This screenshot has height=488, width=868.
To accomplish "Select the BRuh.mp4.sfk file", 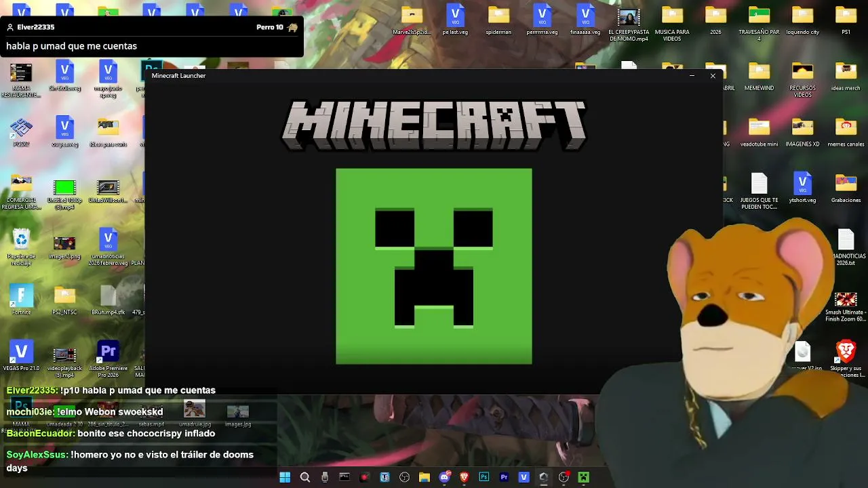I will [108, 300].
